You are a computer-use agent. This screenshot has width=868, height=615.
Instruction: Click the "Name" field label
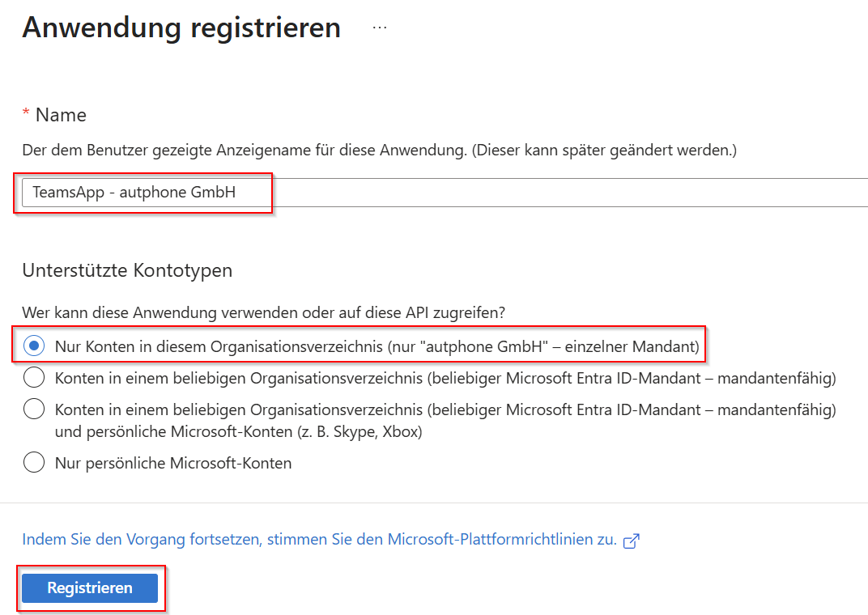tap(61, 114)
